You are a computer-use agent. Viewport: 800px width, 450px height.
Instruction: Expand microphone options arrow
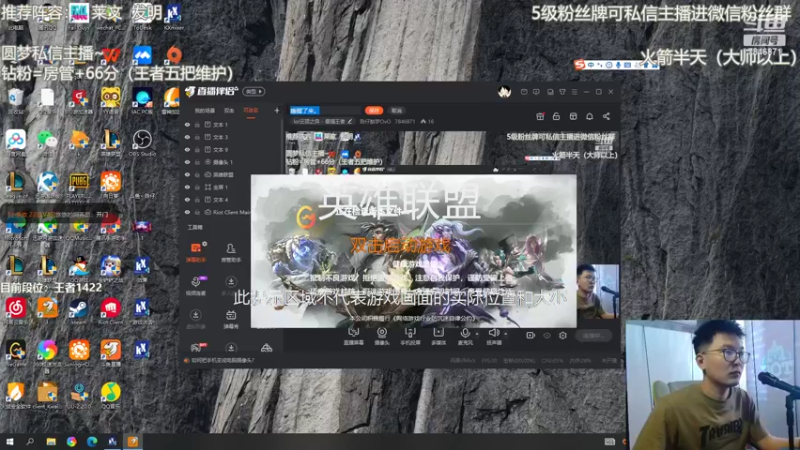tap(477, 334)
